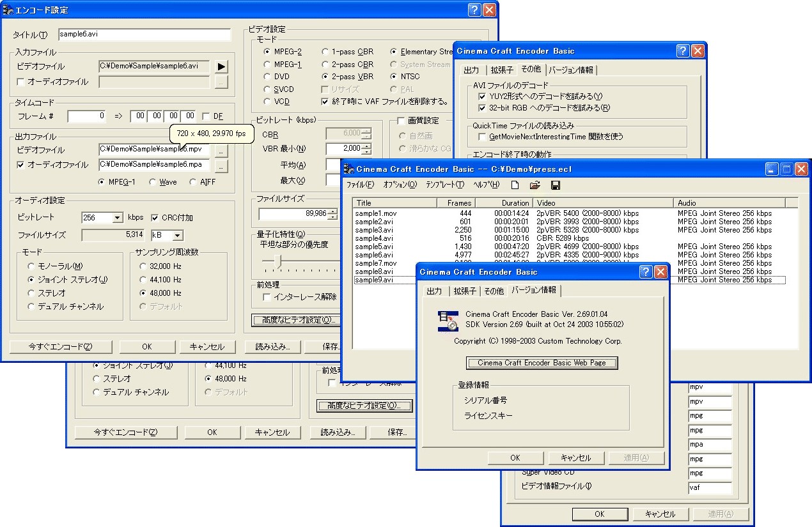Viewport: 812px width, 527px height.
Task: Select the Wave audio format radio
Action: coord(153,182)
